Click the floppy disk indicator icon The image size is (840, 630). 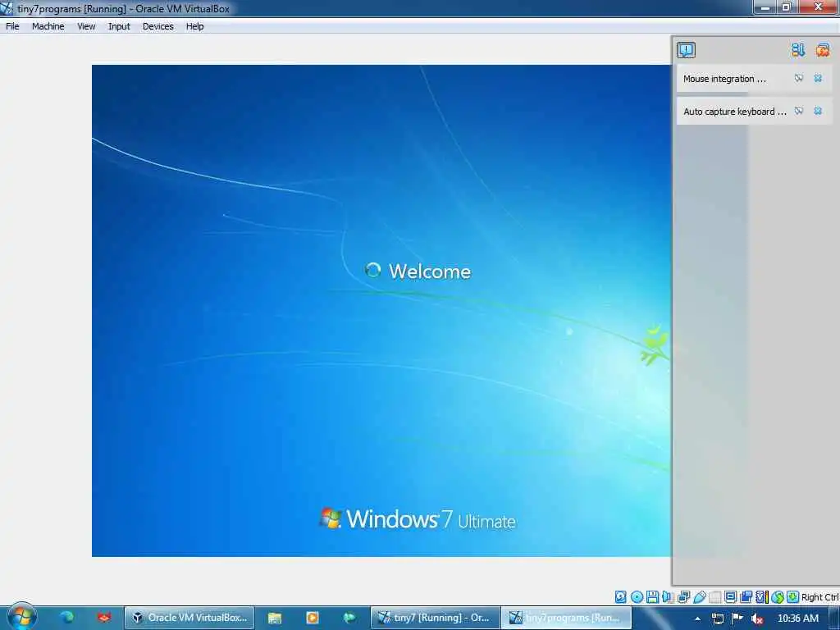(652, 597)
